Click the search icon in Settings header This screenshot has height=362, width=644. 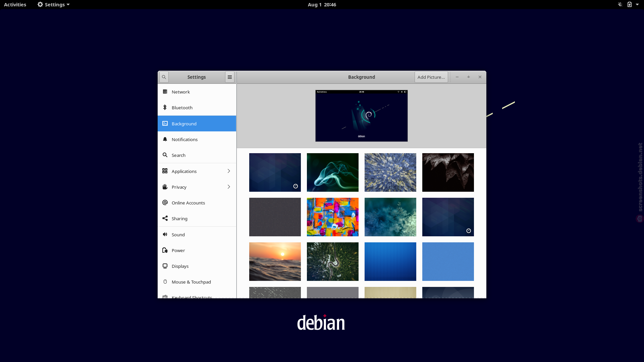[164, 77]
